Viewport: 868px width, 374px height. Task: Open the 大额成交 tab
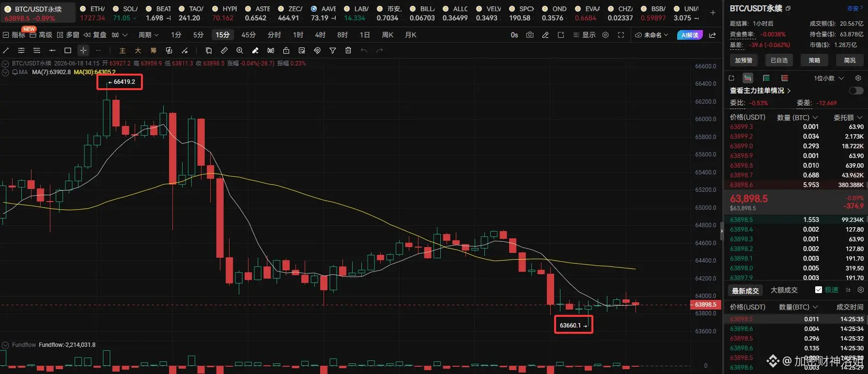tap(784, 290)
